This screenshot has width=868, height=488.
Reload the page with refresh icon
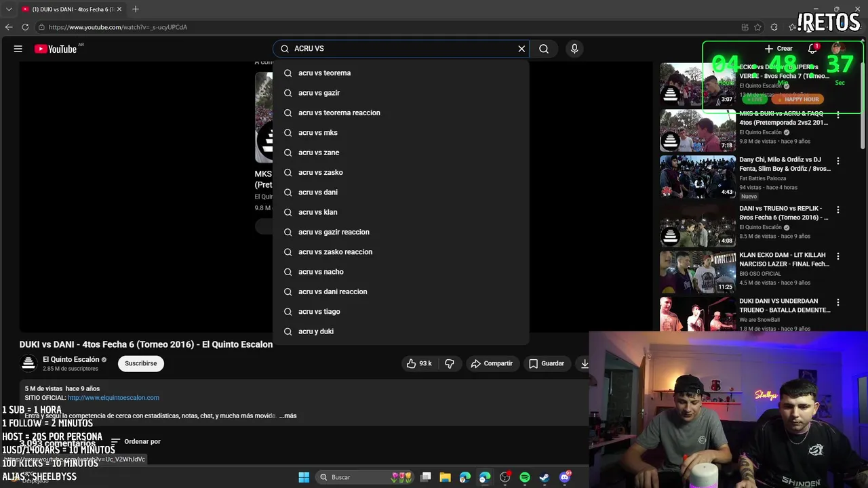25,27
